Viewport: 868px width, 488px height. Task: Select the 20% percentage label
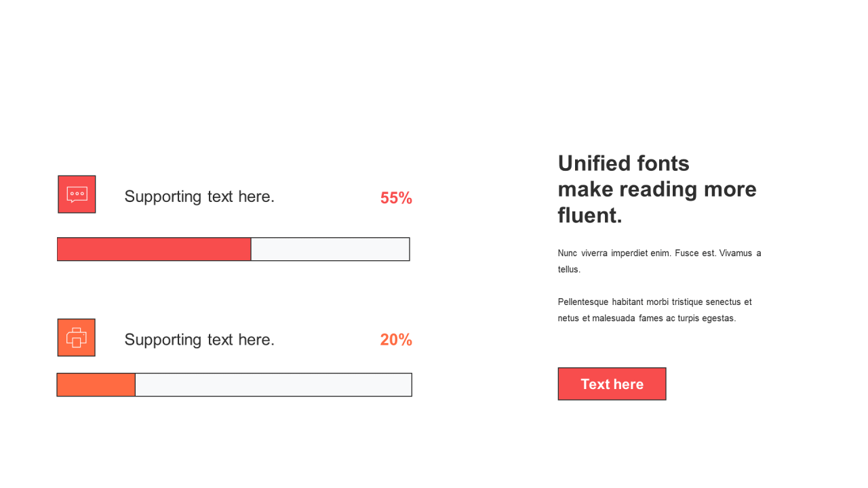[x=396, y=340]
